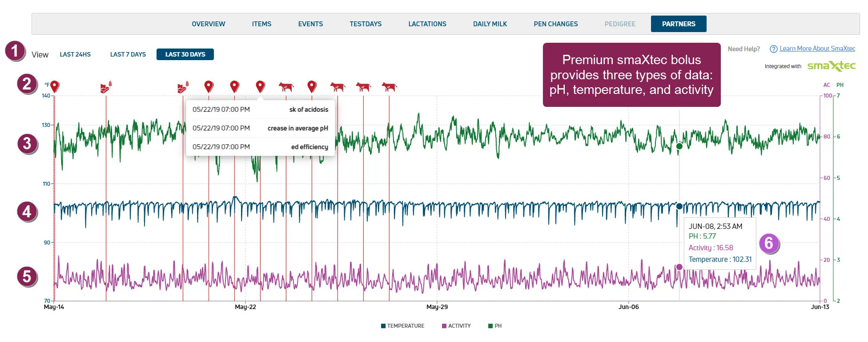Switch to the Lactations tab

(427, 24)
